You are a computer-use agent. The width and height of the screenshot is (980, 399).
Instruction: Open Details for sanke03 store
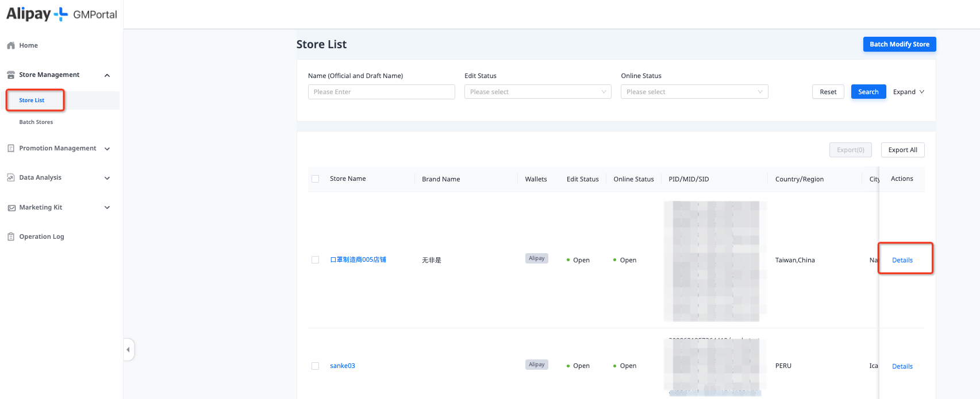902,366
